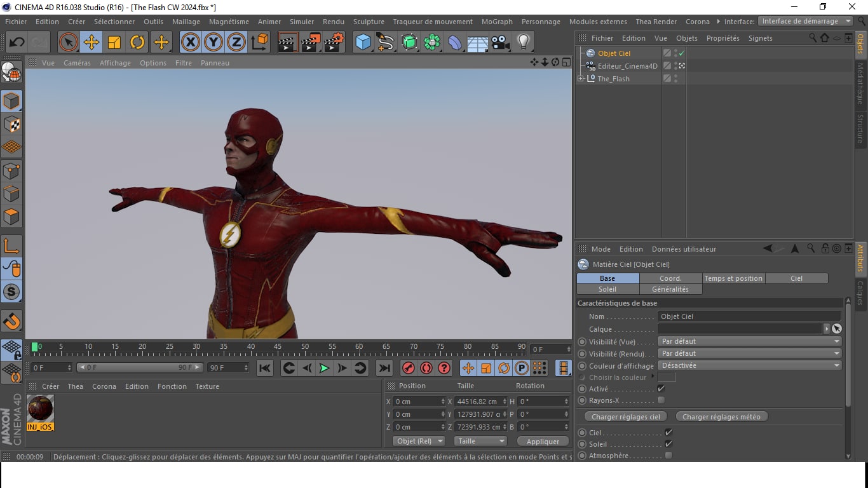Enable Model mode in left toolbar

pos(11,101)
